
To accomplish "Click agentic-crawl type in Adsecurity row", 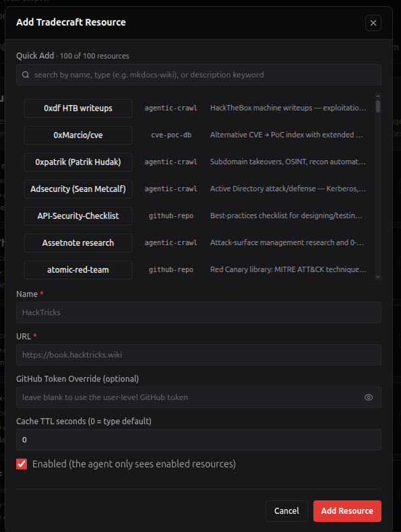I will click(171, 189).
